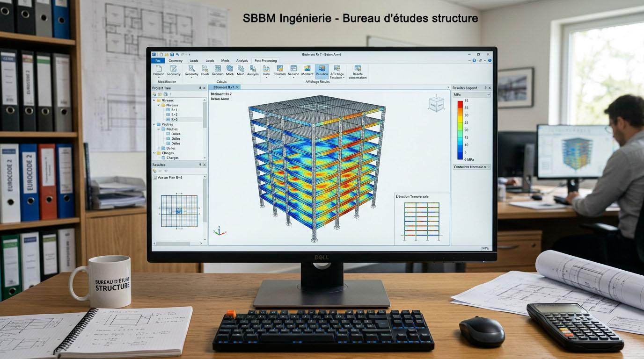Click the Open folder icon in title bar
The width and height of the screenshot is (644, 359).
(167, 54)
